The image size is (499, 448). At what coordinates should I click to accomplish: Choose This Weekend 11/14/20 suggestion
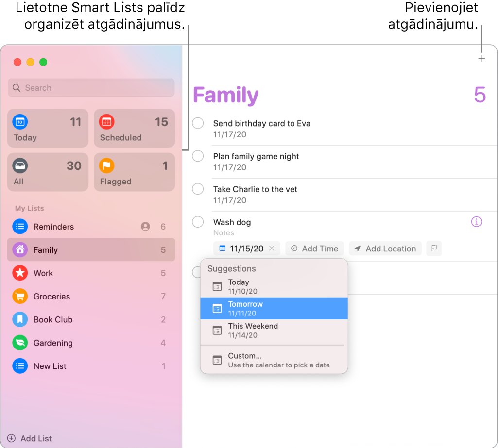[x=274, y=331]
